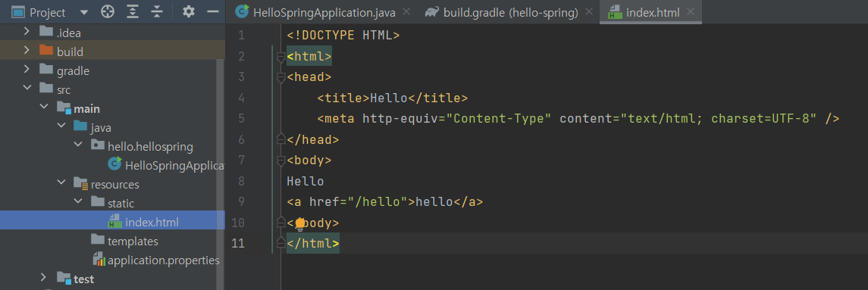
Task: Place cursor at closing html tag
Action: tap(313, 244)
